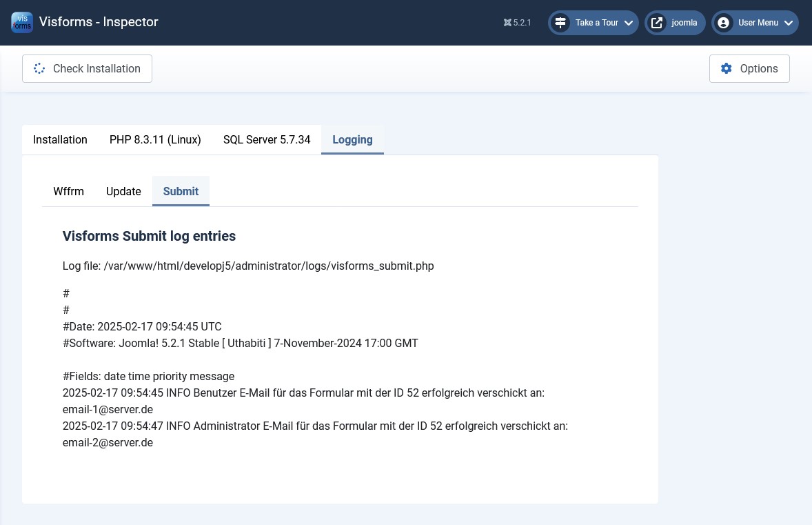The image size is (812, 525).
Task: Show the Wffrm log sub-tab
Action: click(x=68, y=191)
